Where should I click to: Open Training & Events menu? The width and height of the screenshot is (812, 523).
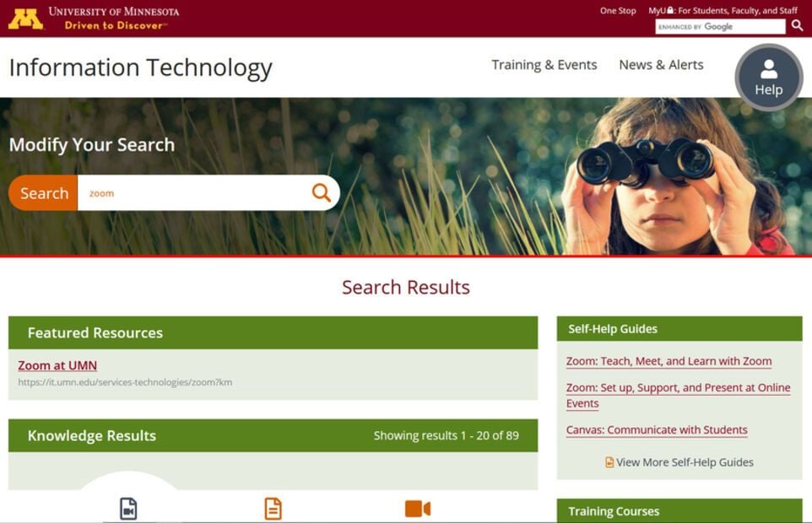[x=544, y=65]
